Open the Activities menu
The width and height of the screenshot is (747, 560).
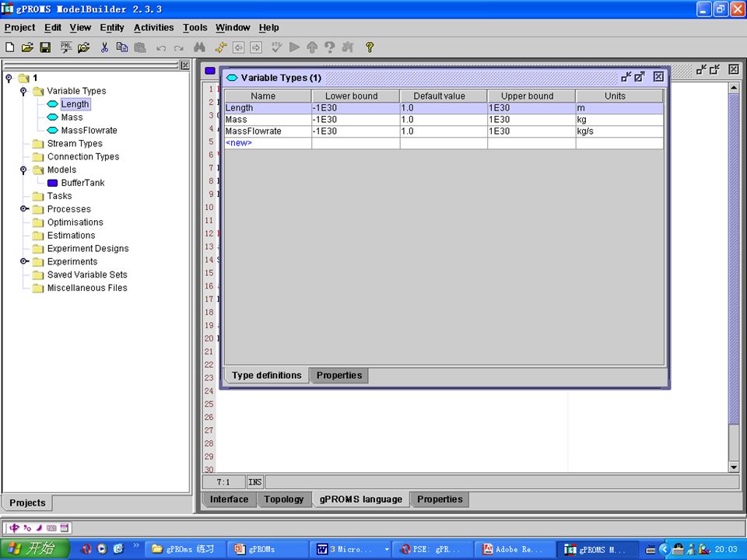click(153, 28)
